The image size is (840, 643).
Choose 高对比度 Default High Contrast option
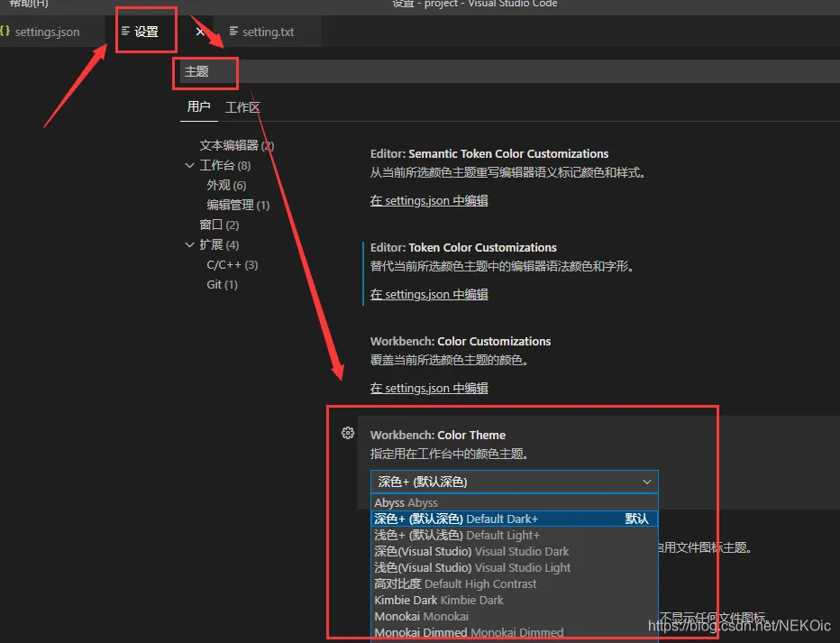pyautogui.click(x=515, y=583)
